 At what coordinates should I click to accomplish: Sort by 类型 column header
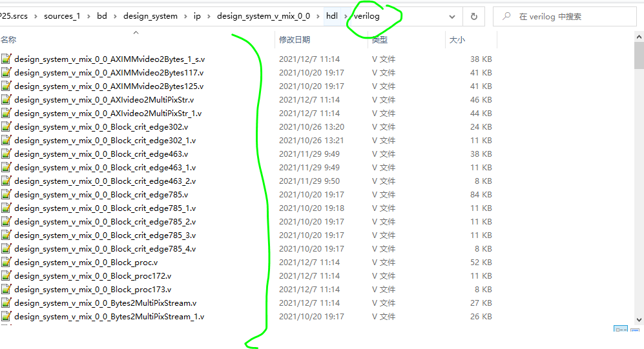[x=380, y=40]
